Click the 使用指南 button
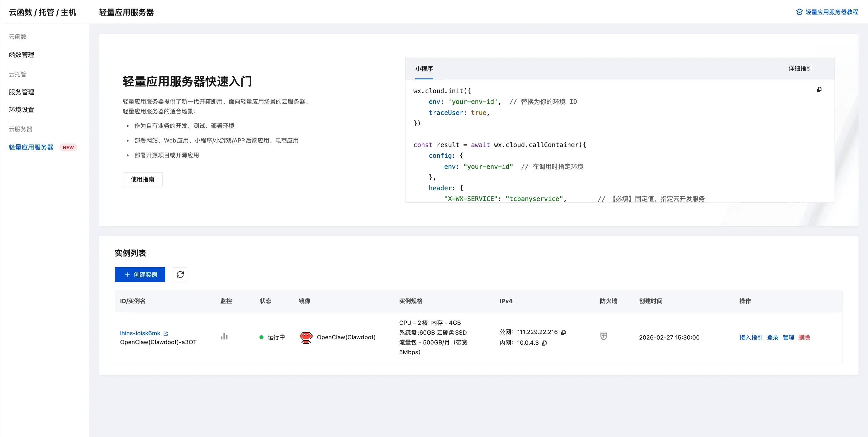 coord(142,180)
